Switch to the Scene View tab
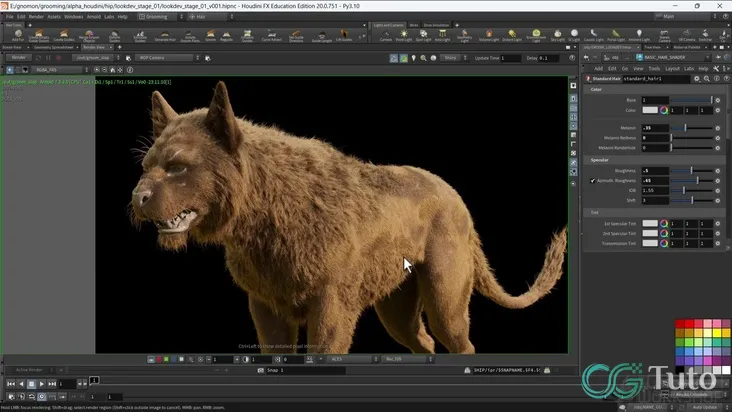 (12, 47)
